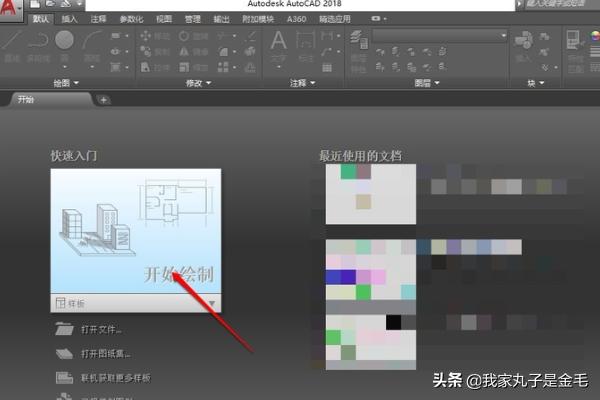
Task: Click the 打开文件 link
Action: pos(103,329)
